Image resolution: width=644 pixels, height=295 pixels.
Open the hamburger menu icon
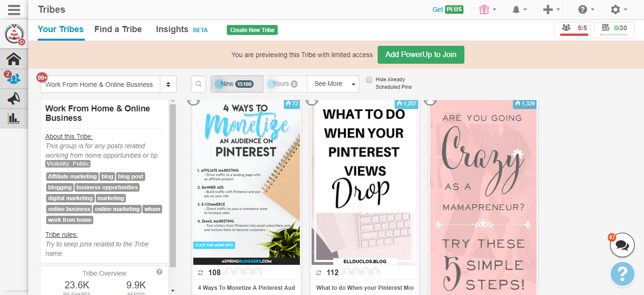pyautogui.click(x=14, y=9)
